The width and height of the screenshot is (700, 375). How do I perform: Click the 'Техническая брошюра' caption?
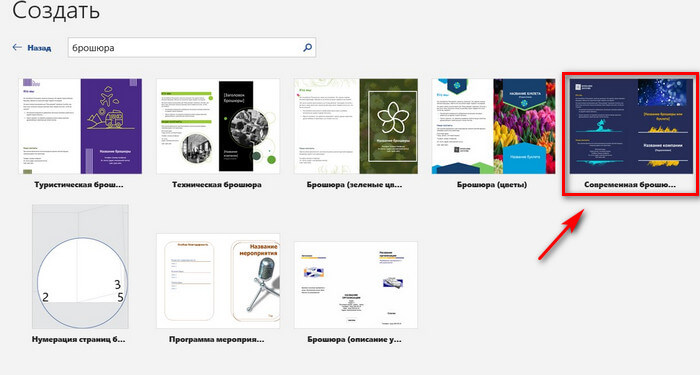[x=217, y=185]
